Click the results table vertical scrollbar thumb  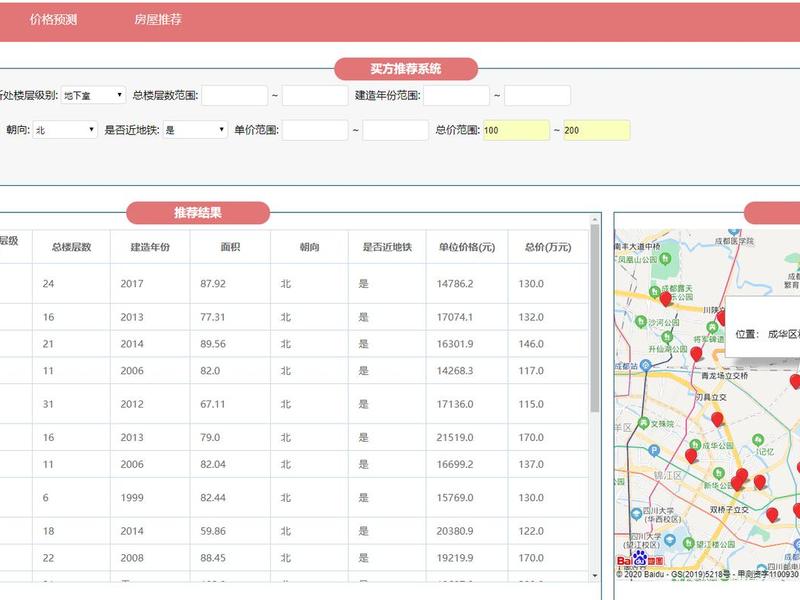click(x=595, y=318)
